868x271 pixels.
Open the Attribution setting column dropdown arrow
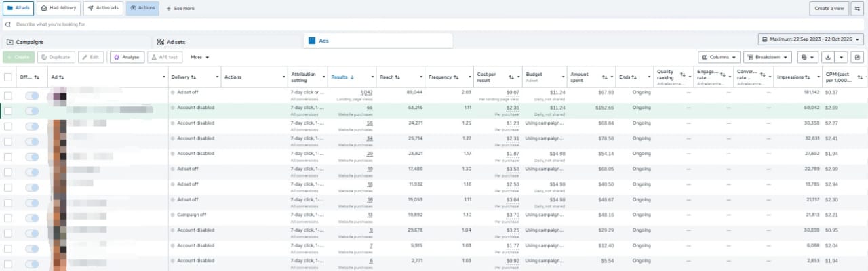coord(323,77)
